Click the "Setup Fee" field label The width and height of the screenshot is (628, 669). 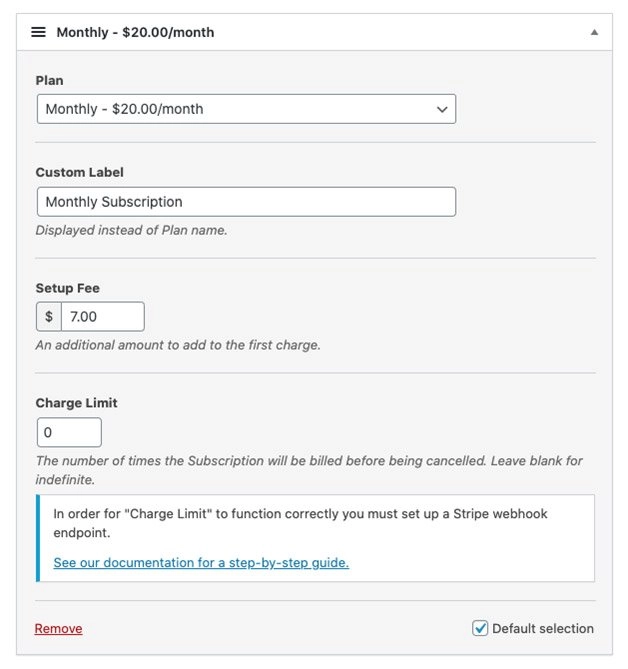(68, 288)
